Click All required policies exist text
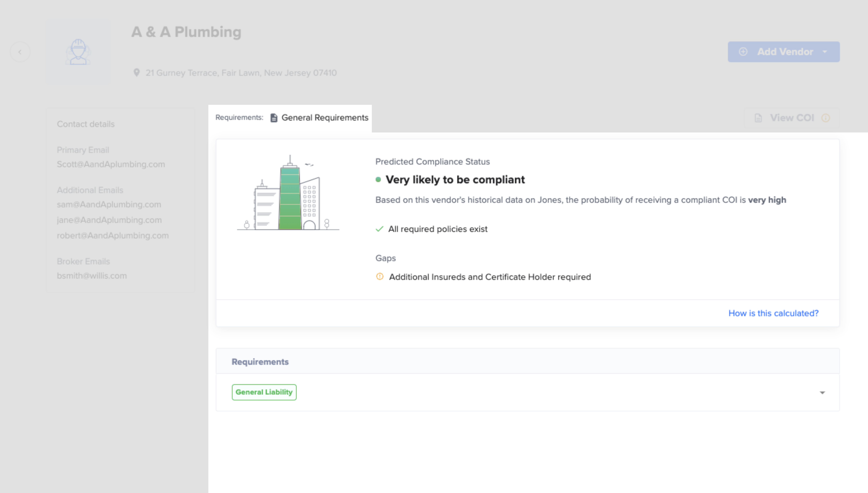This screenshot has width=868, height=493. [438, 229]
